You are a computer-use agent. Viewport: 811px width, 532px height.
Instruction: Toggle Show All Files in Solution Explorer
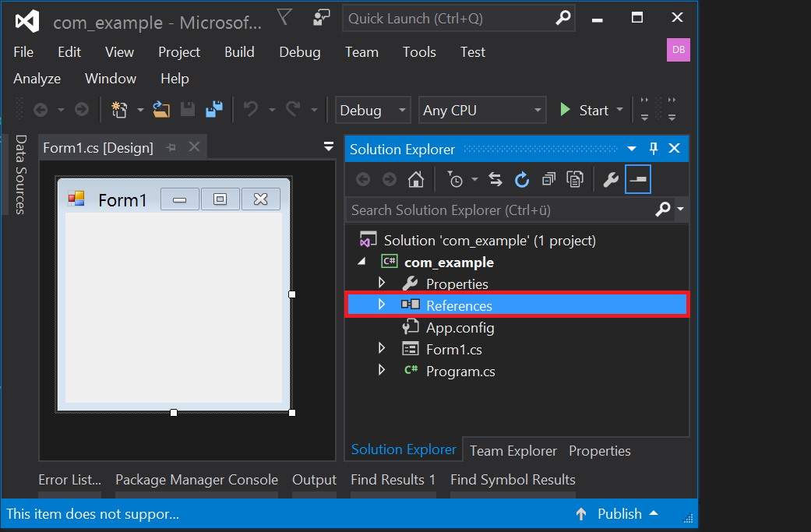tap(575, 180)
